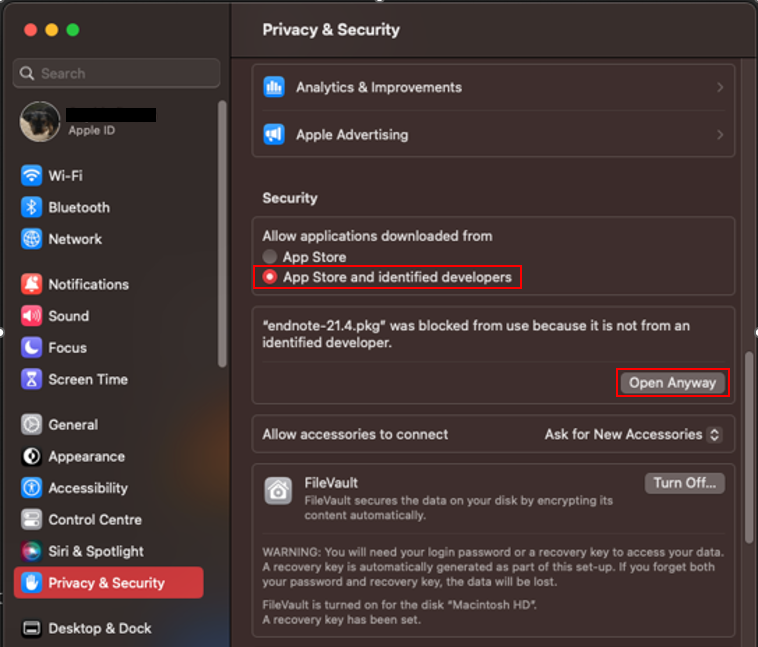Viewport: 758px width, 647px height.
Task: Click the Search field in sidebar
Action: click(117, 74)
